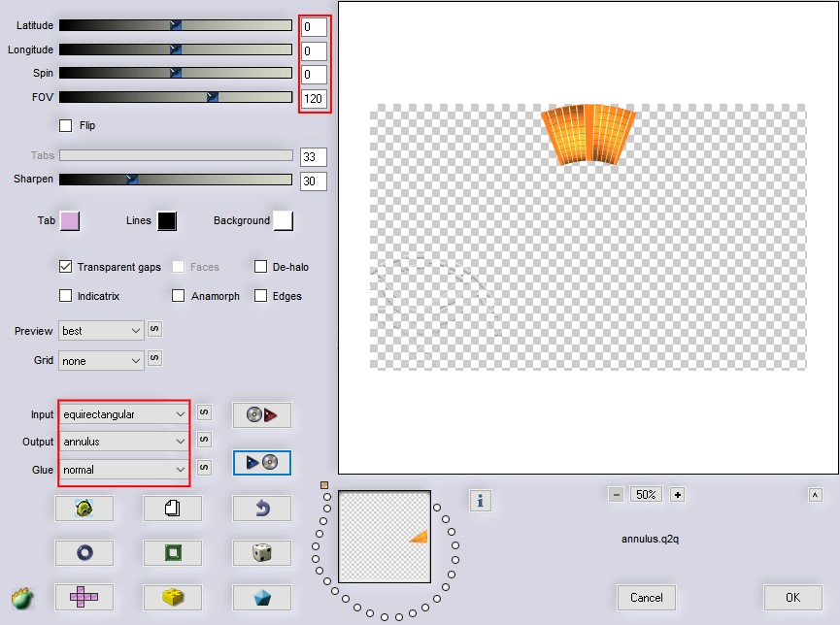This screenshot has height=625, width=840.
Task: Click the Flaming Pear logo icon
Action: [x=22, y=598]
